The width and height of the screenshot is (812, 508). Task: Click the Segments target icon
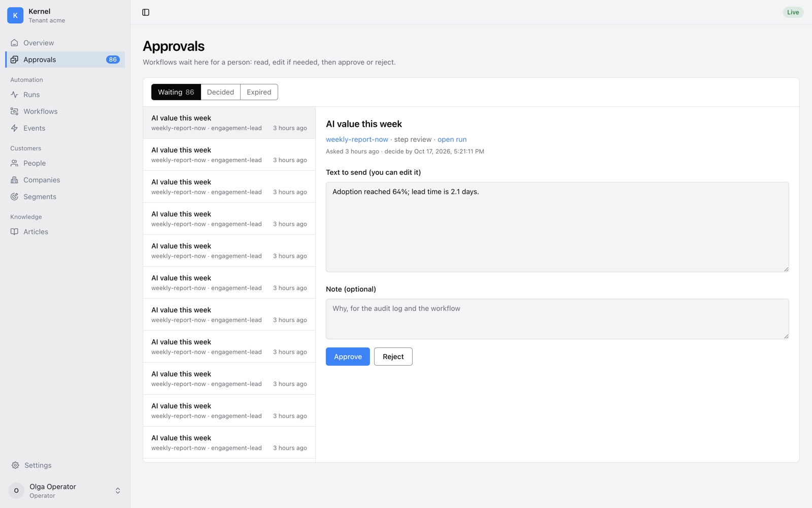[x=14, y=197]
